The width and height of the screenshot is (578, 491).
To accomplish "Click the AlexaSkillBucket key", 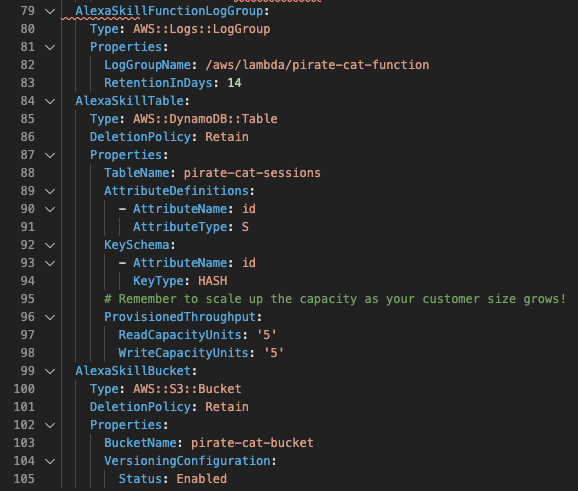I will click(x=133, y=371).
